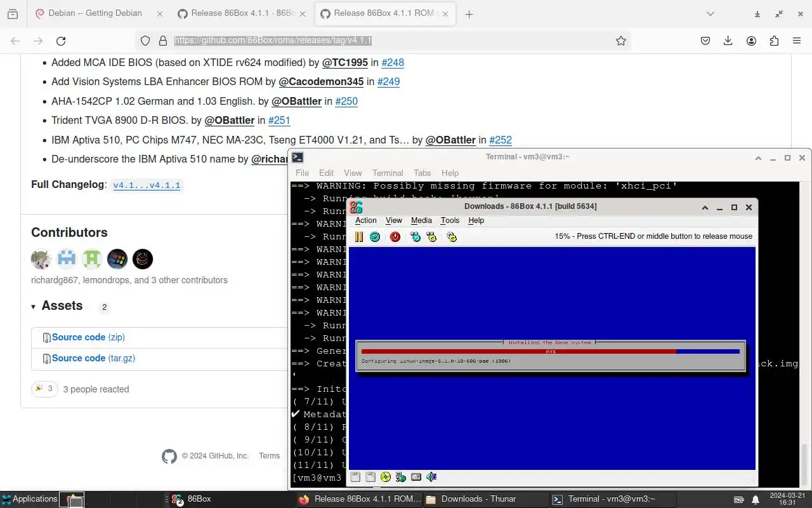Open the View menu in 86Box
The image size is (812, 508).
pyautogui.click(x=394, y=220)
